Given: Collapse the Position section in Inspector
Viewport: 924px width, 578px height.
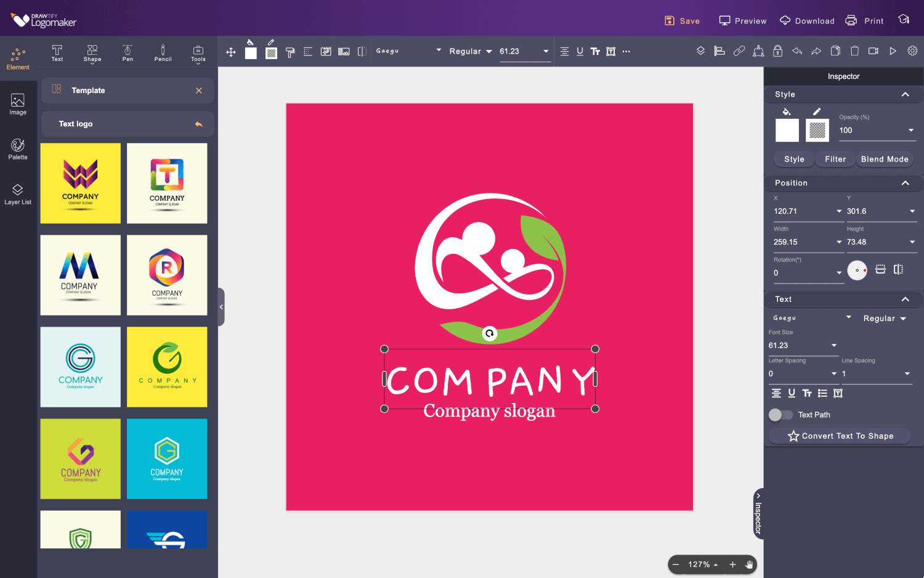Looking at the screenshot, I should (905, 183).
